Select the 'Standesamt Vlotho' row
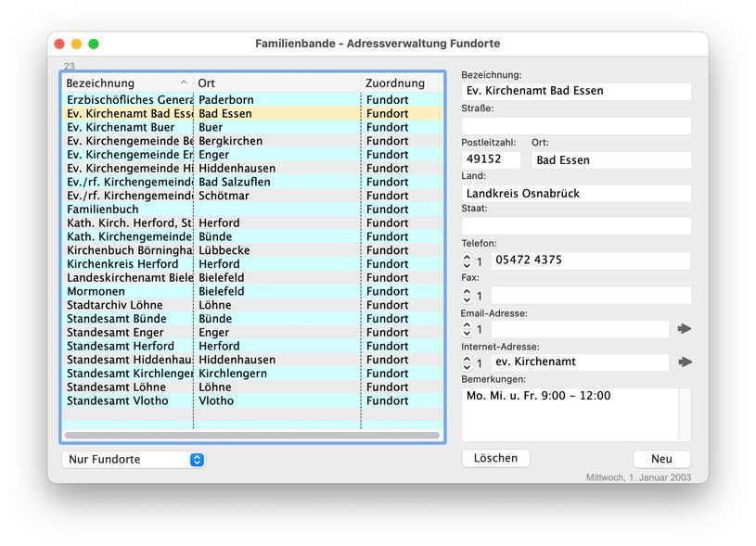This screenshot has height=546, width=756. click(x=118, y=401)
